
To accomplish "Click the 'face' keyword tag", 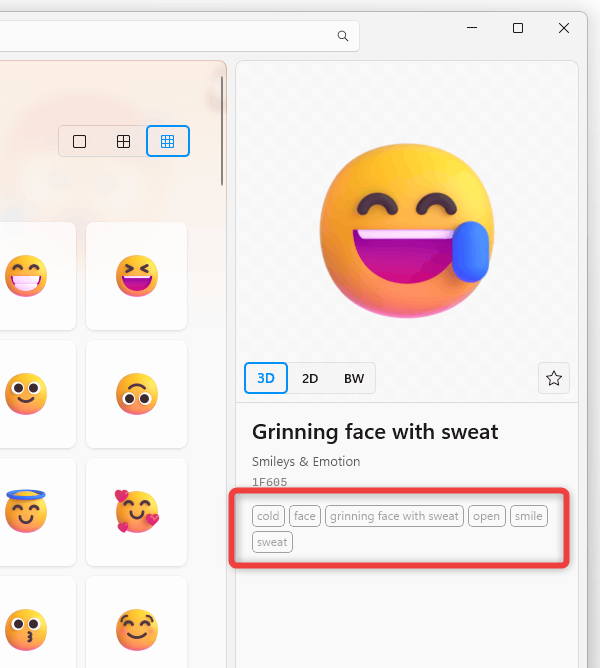I will pos(305,516).
